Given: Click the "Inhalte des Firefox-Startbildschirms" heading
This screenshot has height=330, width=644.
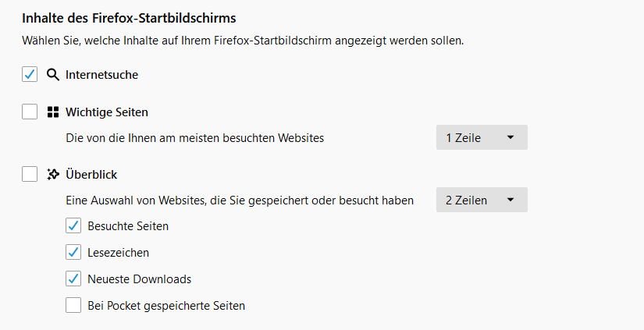Looking at the screenshot, I should 129,17.
